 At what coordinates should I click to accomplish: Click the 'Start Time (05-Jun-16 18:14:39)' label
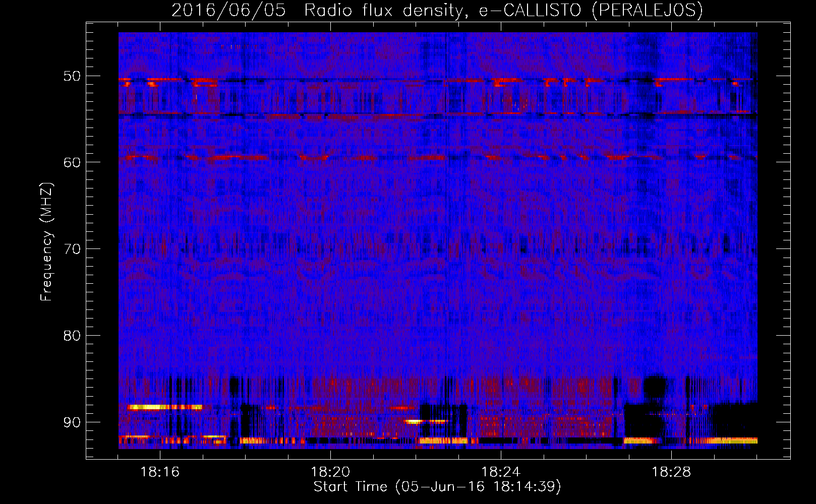(437, 487)
